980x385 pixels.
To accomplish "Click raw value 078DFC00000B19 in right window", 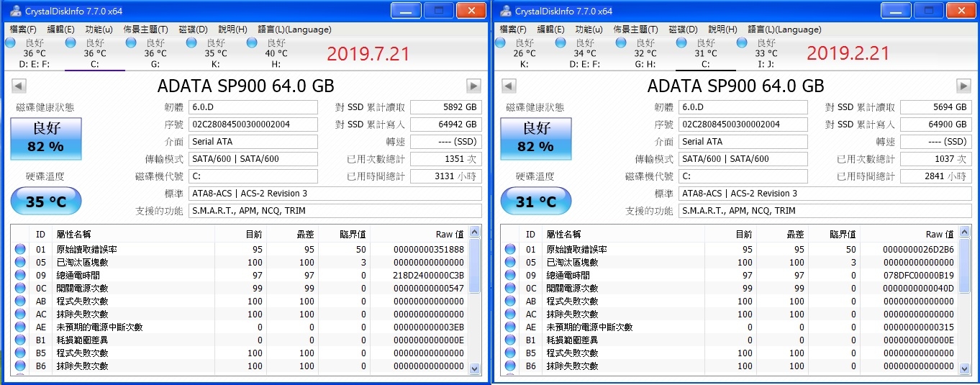I will (919, 276).
